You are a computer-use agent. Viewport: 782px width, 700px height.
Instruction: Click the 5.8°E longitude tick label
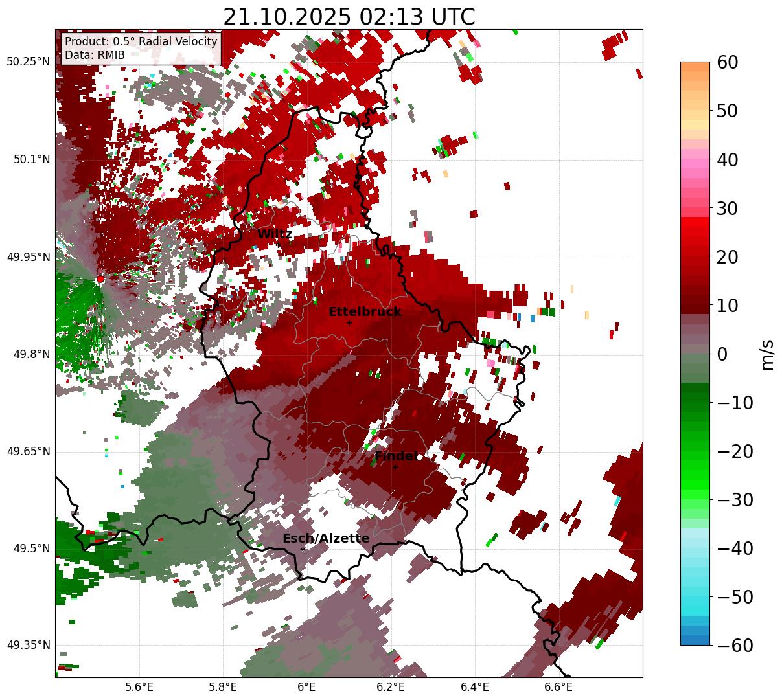point(224,687)
